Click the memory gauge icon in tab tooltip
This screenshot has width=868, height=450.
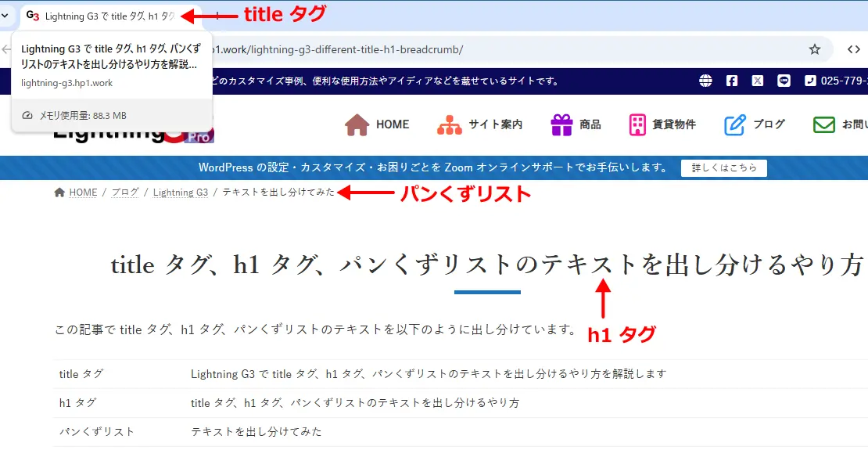[x=27, y=115]
